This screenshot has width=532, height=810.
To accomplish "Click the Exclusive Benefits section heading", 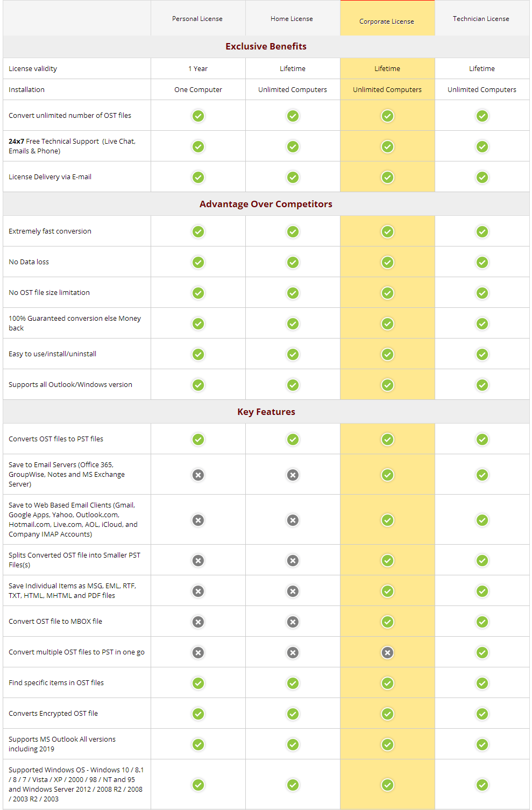I will [266, 46].
